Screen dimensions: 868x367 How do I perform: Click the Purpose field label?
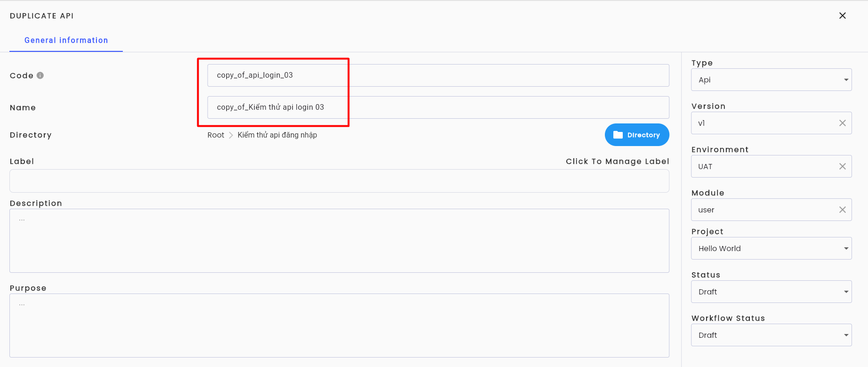pos(28,288)
